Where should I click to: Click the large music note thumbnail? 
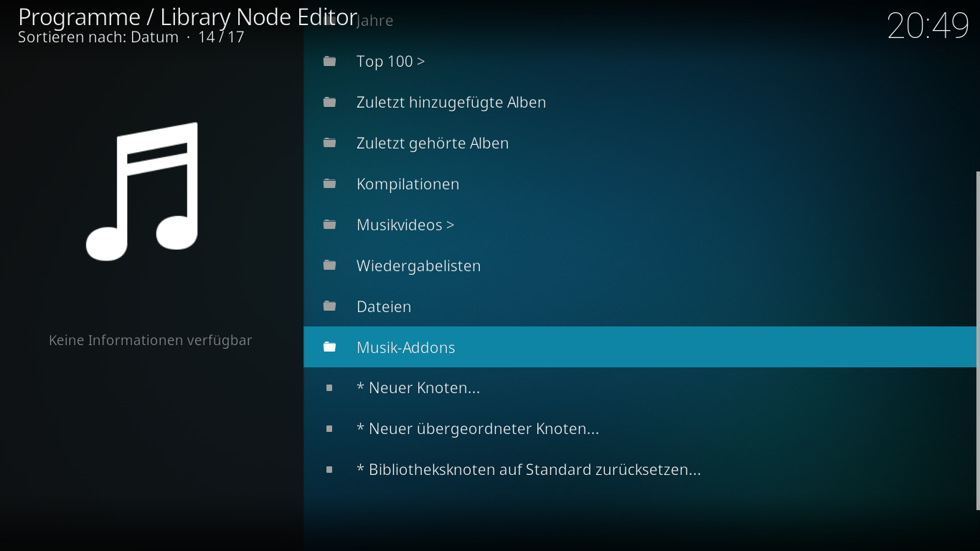click(143, 192)
